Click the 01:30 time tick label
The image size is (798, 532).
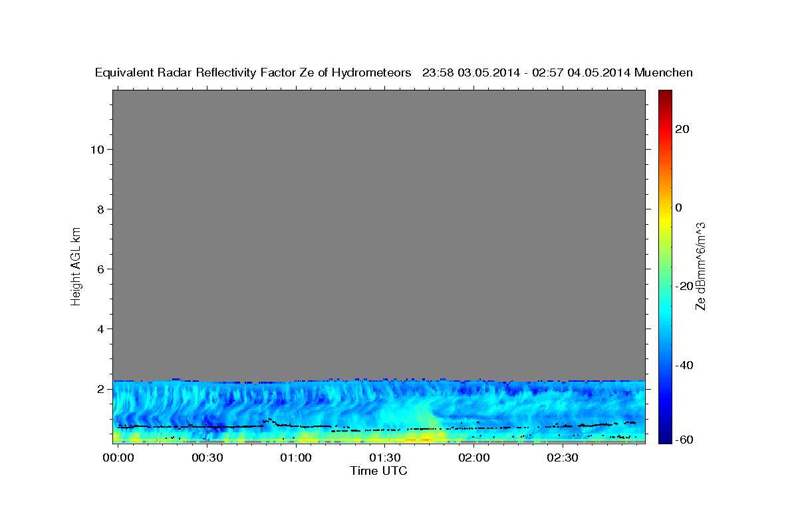384,458
